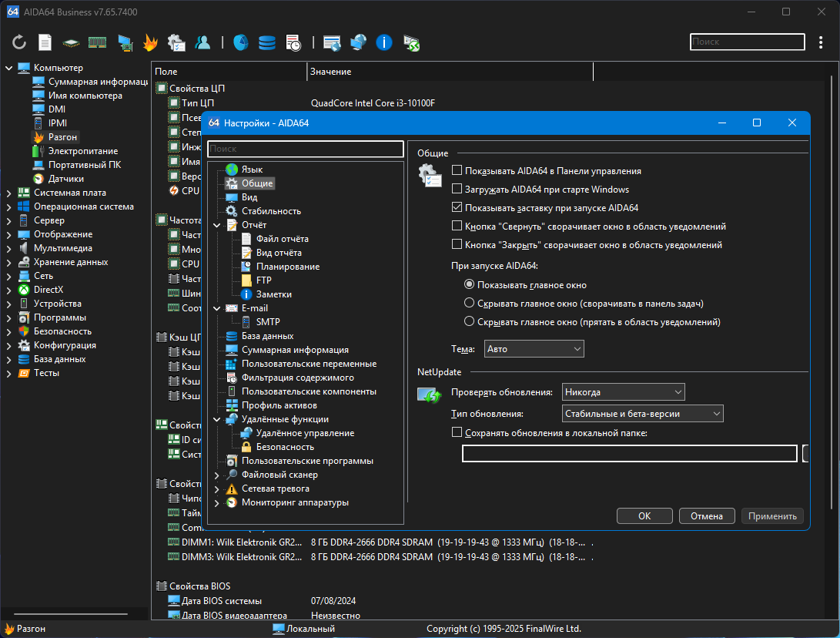Click the Отмена button
840x638 pixels.
click(707, 515)
